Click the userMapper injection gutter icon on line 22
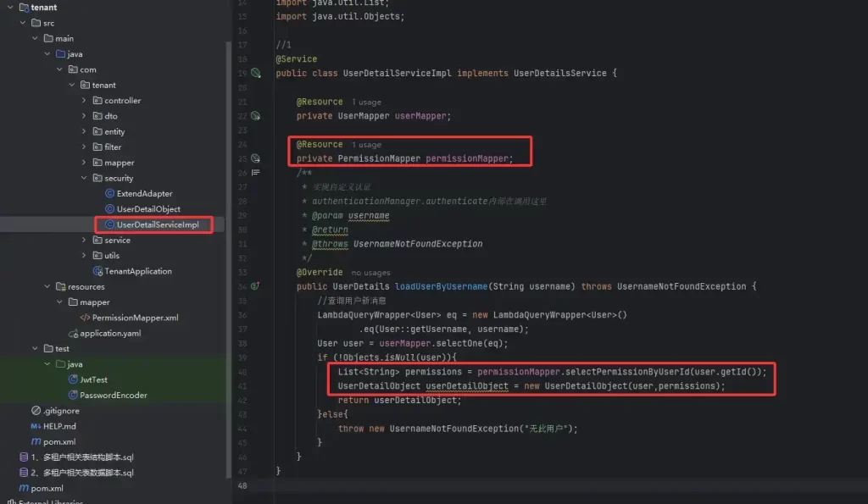 coord(255,116)
